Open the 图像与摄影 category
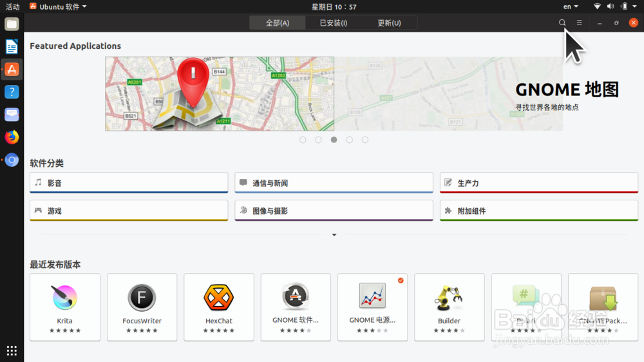This screenshot has height=362, width=644. point(334,211)
